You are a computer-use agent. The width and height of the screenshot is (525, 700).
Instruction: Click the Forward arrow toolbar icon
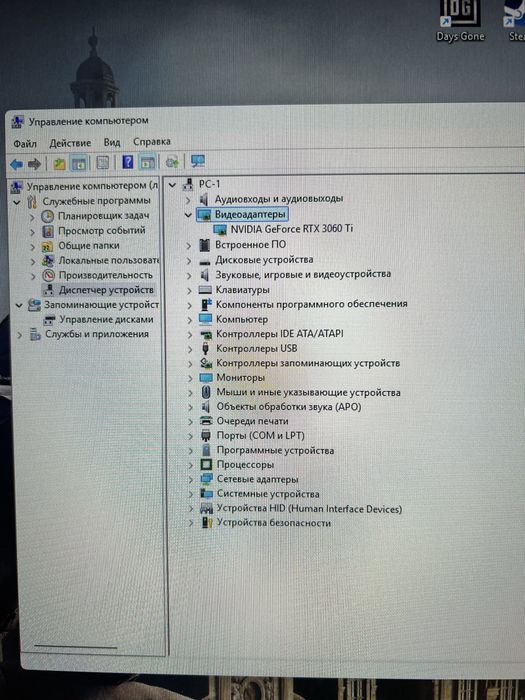point(34,164)
